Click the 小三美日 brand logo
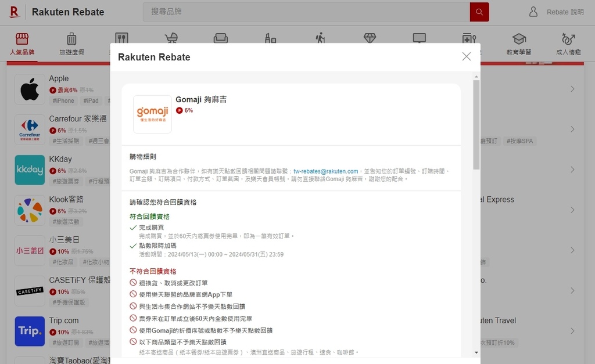The width and height of the screenshot is (595, 364). (x=30, y=251)
